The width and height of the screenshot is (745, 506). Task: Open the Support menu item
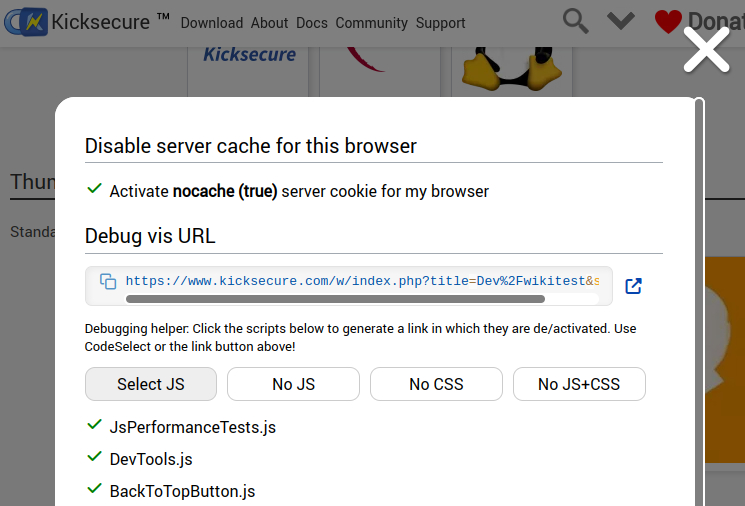click(x=440, y=23)
